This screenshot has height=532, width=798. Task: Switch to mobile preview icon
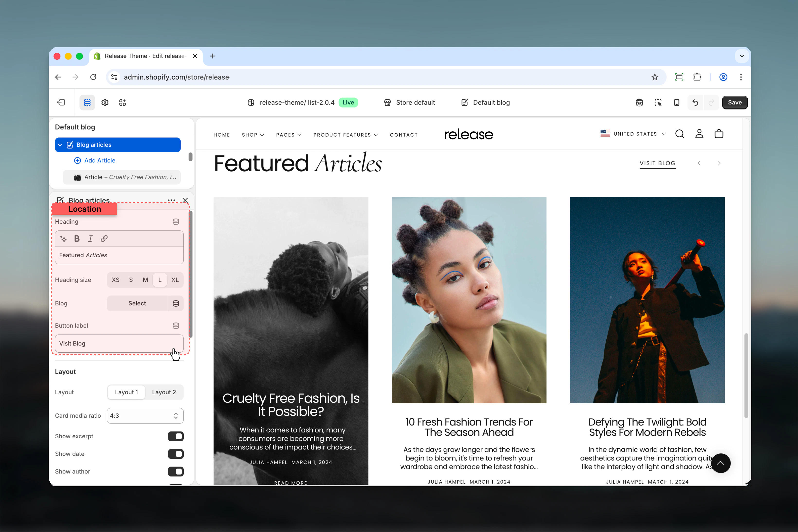pyautogui.click(x=677, y=102)
